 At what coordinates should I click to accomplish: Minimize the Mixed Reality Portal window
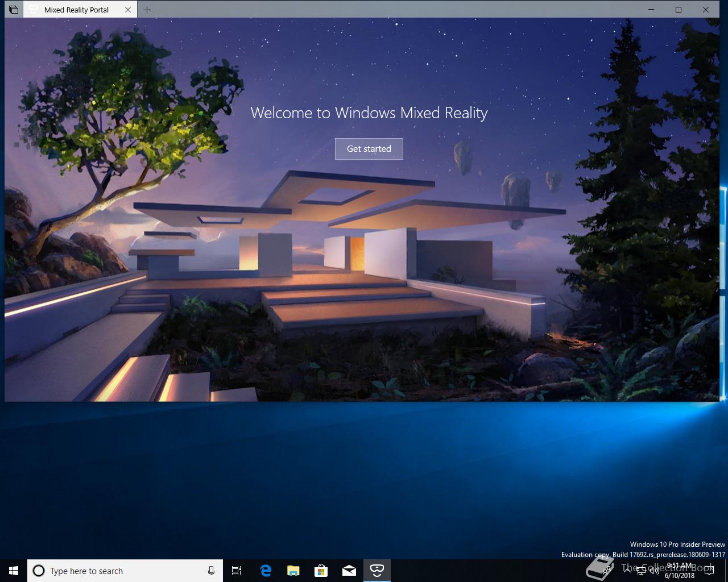tap(652, 10)
